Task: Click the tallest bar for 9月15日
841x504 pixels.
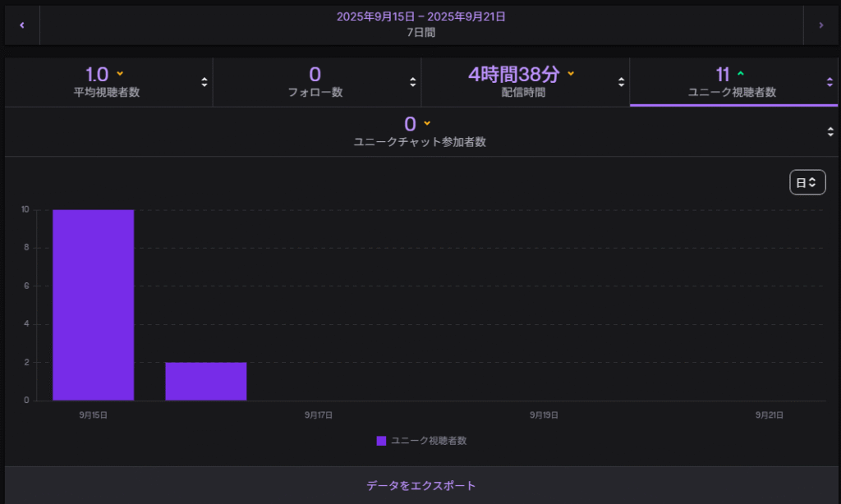Action: point(93,305)
